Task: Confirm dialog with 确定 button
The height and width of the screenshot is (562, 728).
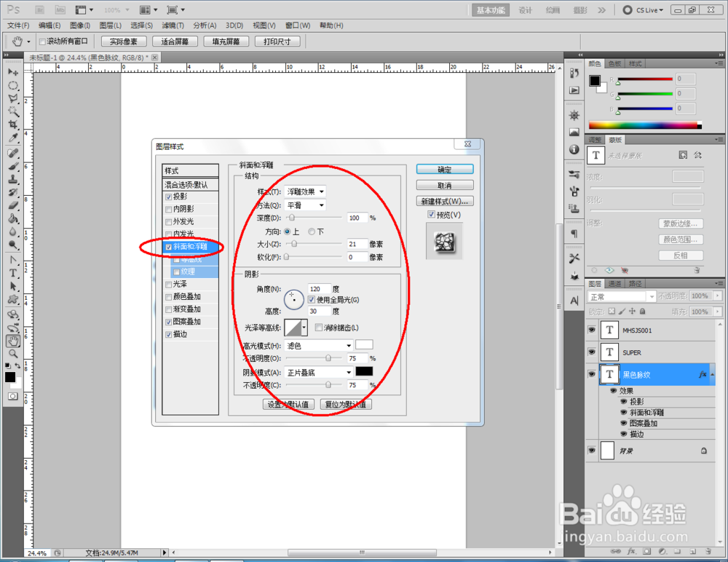Action: pos(445,170)
